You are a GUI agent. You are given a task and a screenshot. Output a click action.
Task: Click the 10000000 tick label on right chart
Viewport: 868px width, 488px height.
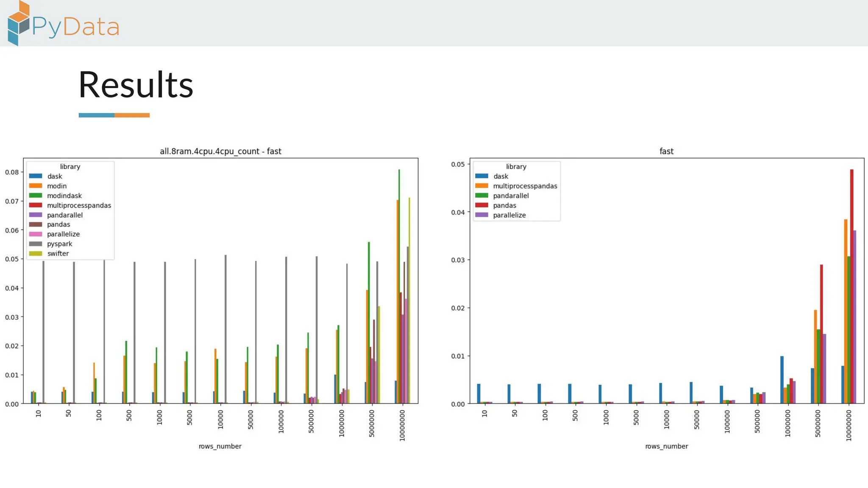point(849,425)
